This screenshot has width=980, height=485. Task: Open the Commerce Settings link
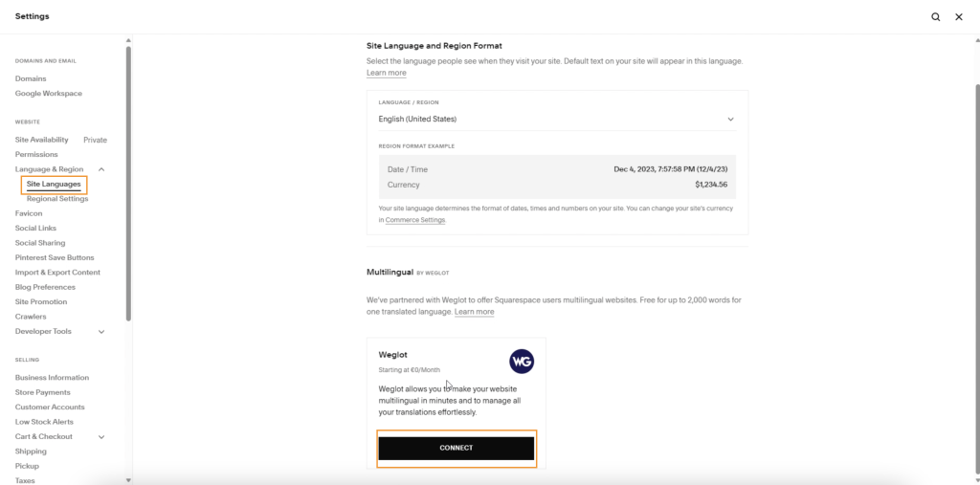(415, 220)
